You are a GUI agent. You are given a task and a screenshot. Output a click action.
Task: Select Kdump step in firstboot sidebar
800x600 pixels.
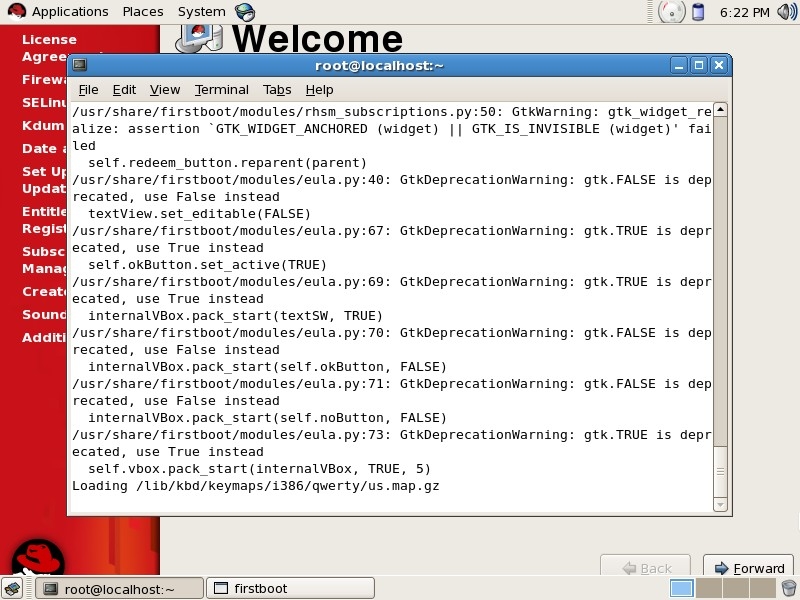pyautogui.click(x=43, y=126)
